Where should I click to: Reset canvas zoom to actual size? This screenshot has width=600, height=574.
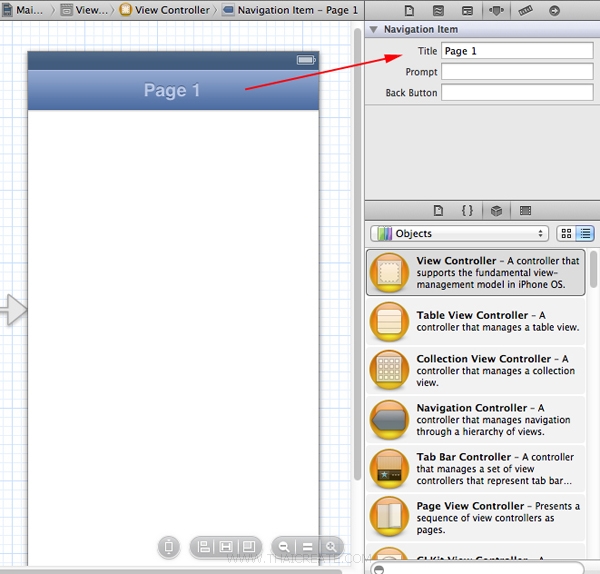coord(307,547)
